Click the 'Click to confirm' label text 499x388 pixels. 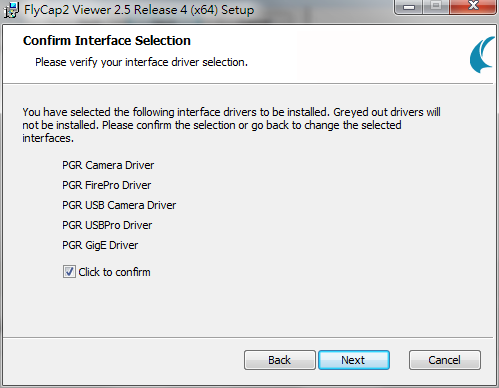click(114, 272)
